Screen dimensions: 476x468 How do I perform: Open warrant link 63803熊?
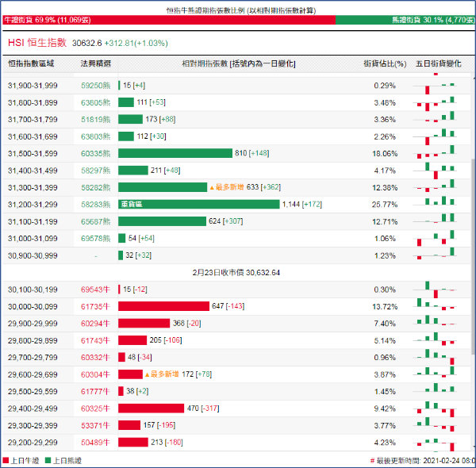point(96,136)
